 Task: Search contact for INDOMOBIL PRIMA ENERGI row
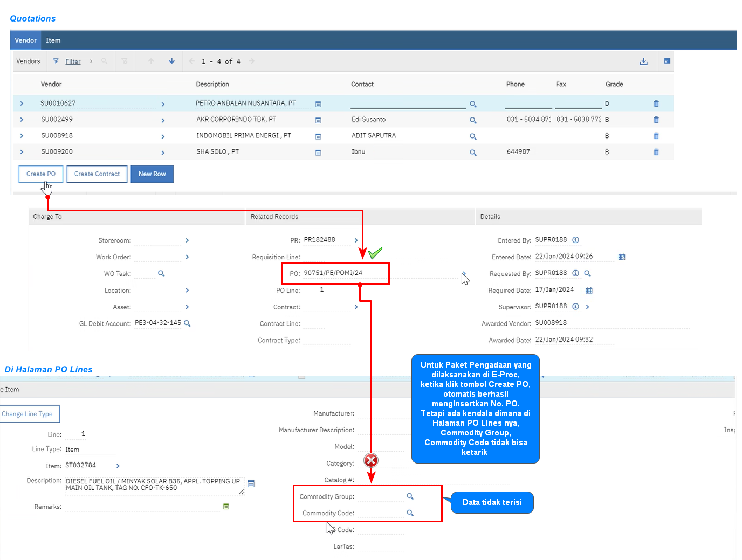coord(473,136)
